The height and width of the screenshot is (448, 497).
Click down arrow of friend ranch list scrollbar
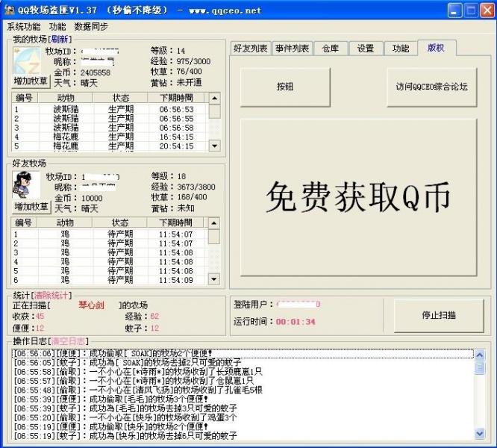tap(214, 279)
